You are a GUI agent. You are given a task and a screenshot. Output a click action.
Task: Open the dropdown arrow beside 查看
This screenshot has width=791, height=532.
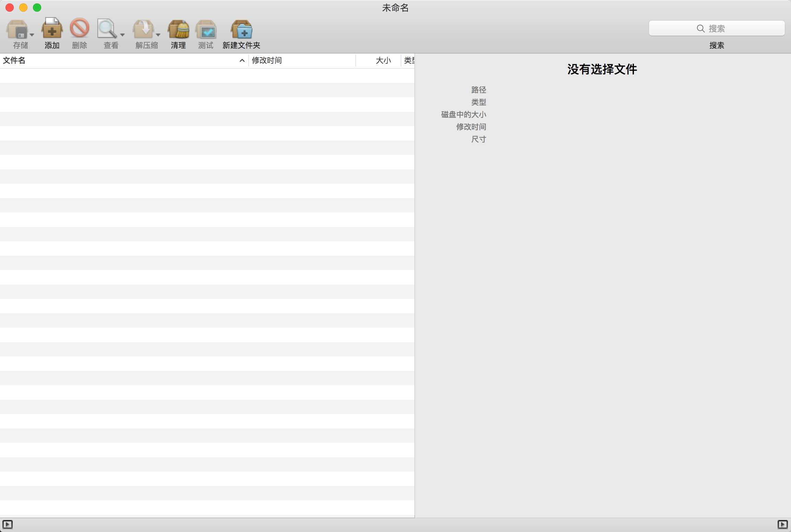point(122,35)
